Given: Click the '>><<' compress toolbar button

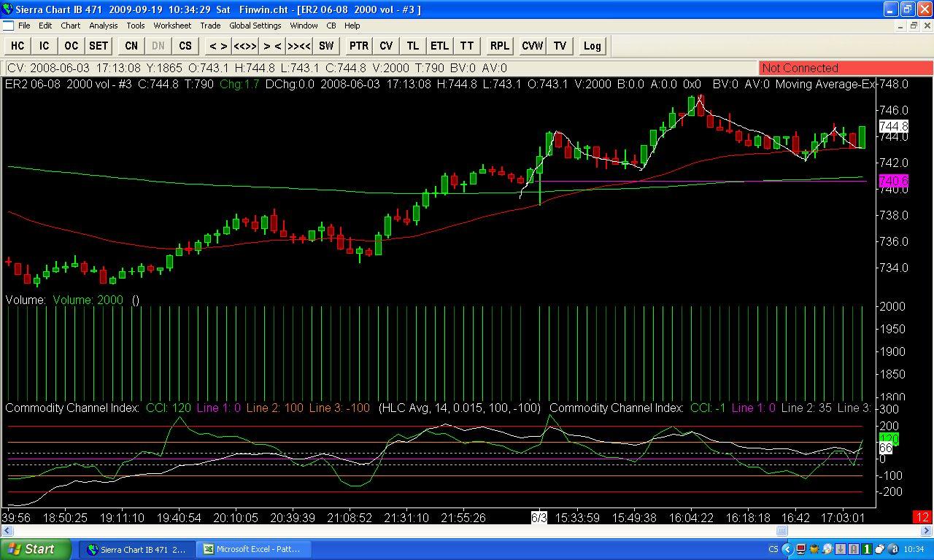Looking at the screenshot, I should [299, 45].
